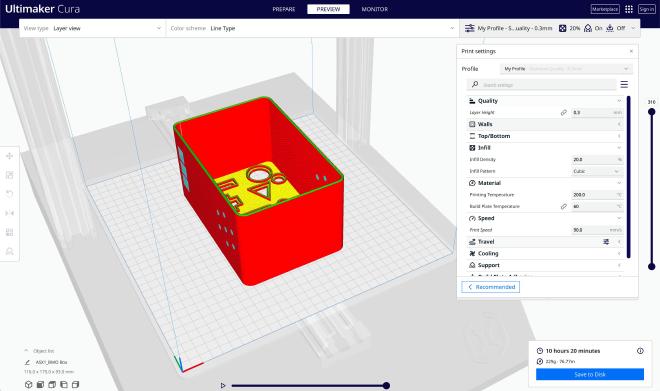Collapse the Infill settings category
The width and height of the screenshot is (660, 391).
[544, 148]
